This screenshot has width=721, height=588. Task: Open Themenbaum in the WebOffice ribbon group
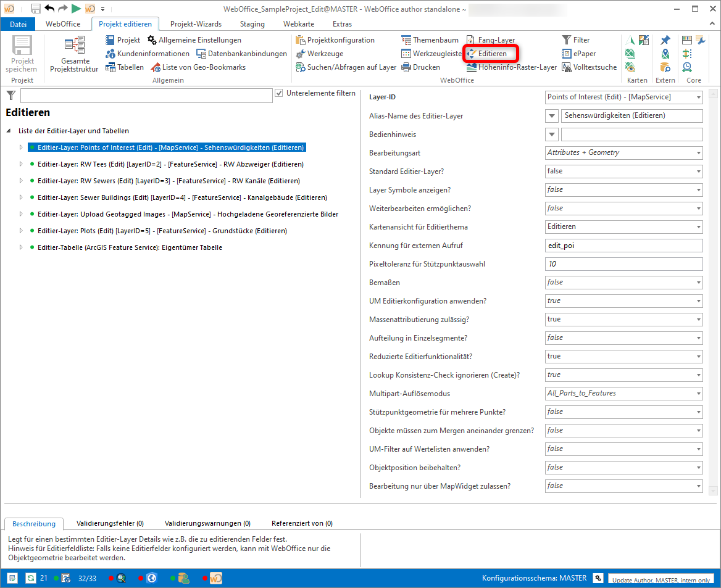click(x=430, y=40)
